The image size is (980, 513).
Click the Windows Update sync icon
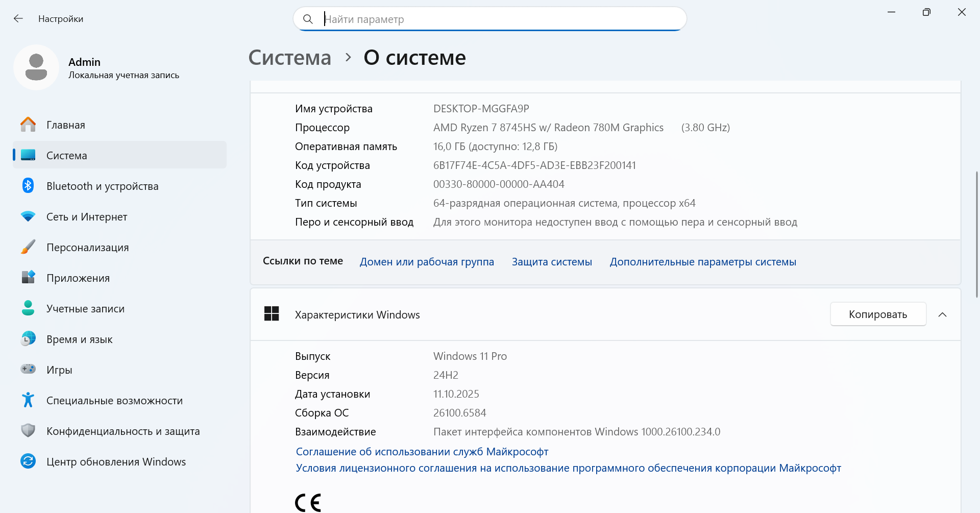(x=28, y=461)
